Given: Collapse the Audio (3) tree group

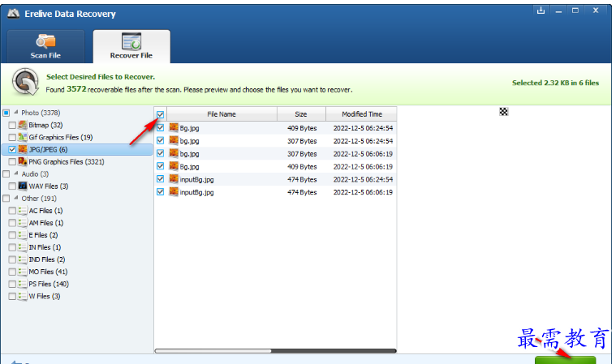Looking at the screenshot, I should (x=16, y=173).
